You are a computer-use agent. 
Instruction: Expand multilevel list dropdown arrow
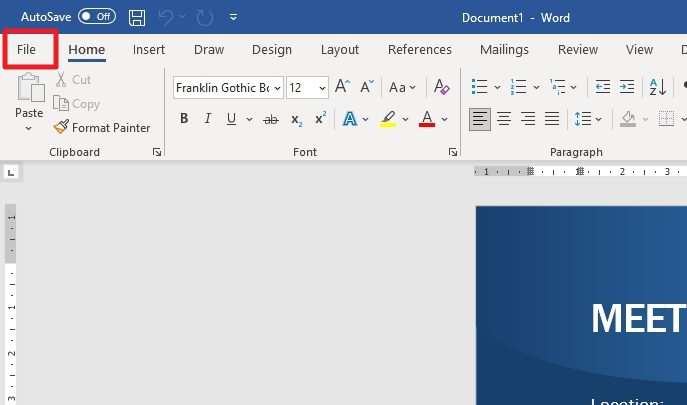tap(574, 87)
